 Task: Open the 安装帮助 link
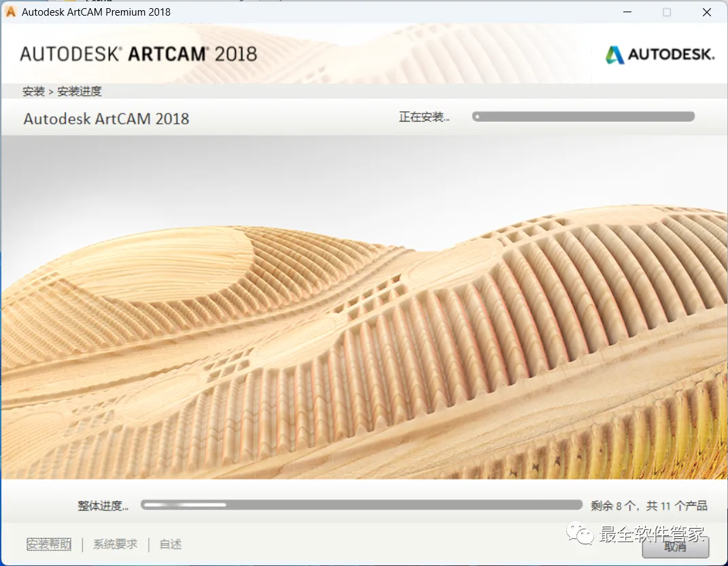pyautogui.click(x=49, y=544)
